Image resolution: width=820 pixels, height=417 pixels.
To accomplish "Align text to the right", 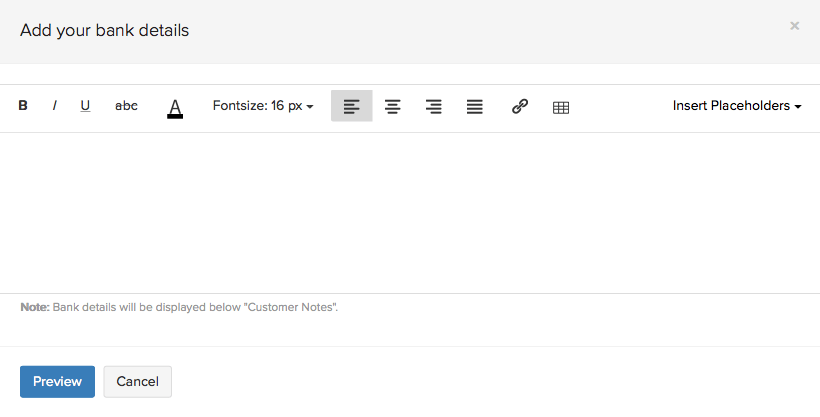I will pos(434,106).
